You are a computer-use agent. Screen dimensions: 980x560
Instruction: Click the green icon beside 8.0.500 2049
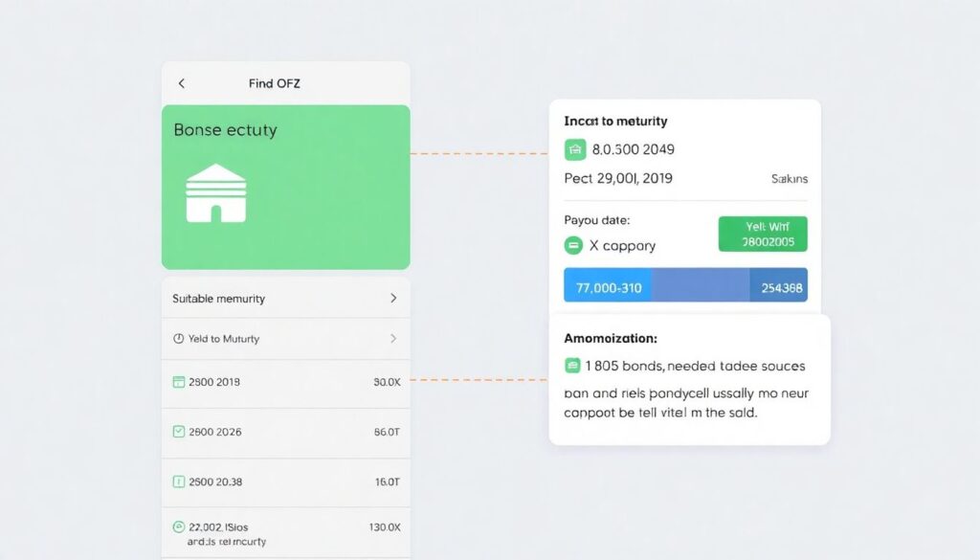575,149
